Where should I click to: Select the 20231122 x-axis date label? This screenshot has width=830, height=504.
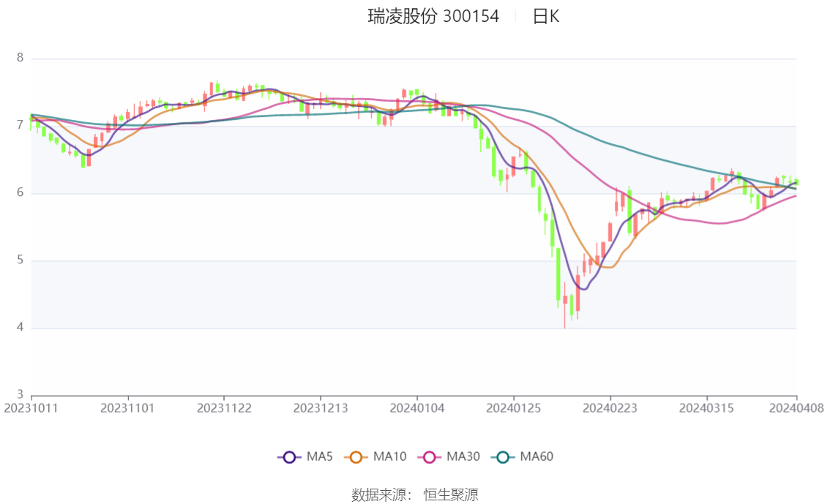224,407
